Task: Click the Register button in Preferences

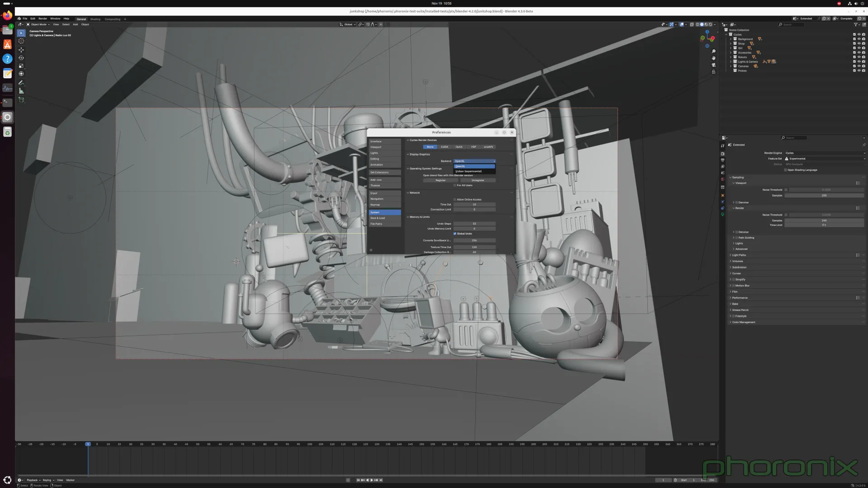Action: [x=440, y=180]
